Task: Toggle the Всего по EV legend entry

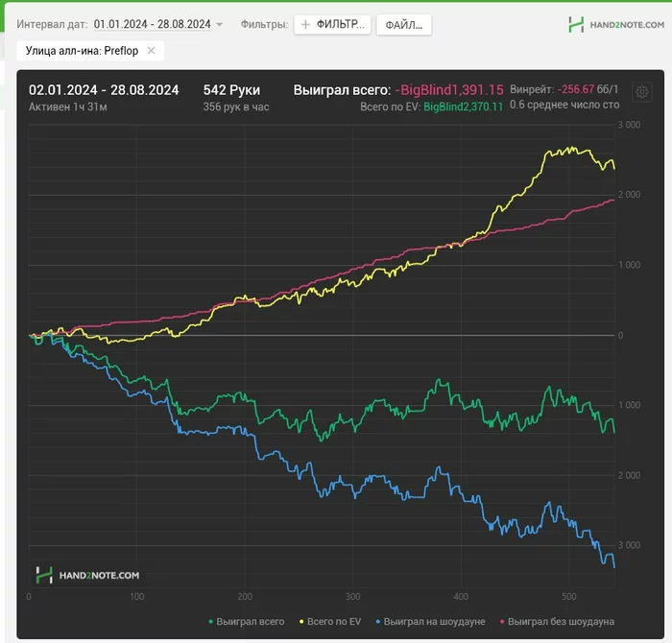Action: pyautogui.click(x=330, y=622)
